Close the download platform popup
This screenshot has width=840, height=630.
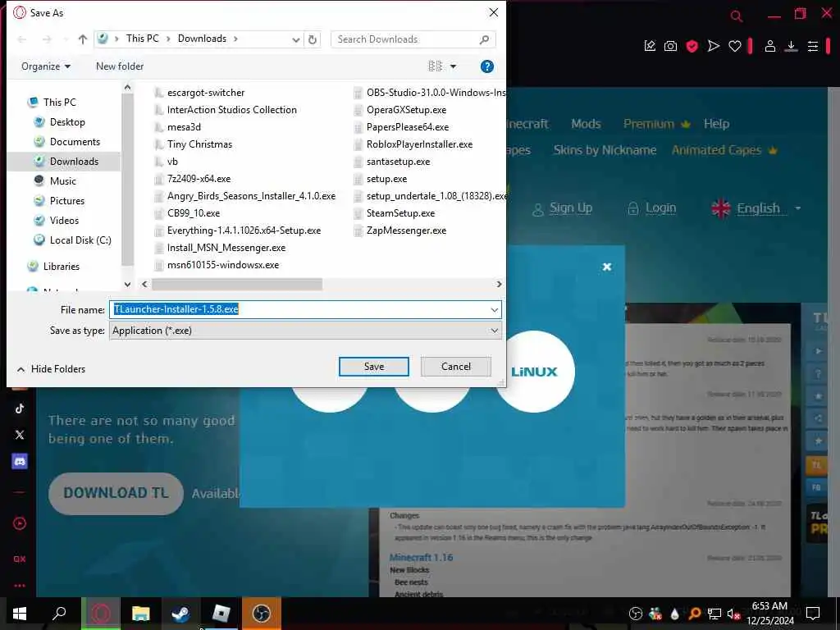[606, 267]
